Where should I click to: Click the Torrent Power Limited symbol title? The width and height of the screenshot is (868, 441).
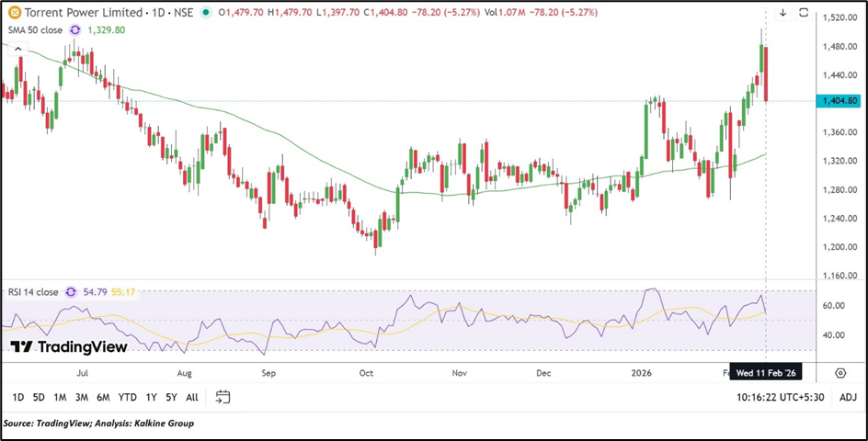[83, 13]
